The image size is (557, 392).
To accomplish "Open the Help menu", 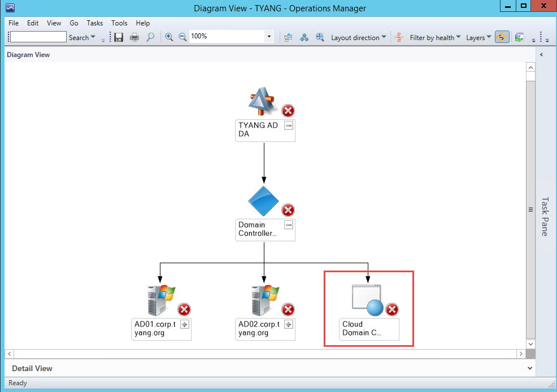I will tap(143, 23).
